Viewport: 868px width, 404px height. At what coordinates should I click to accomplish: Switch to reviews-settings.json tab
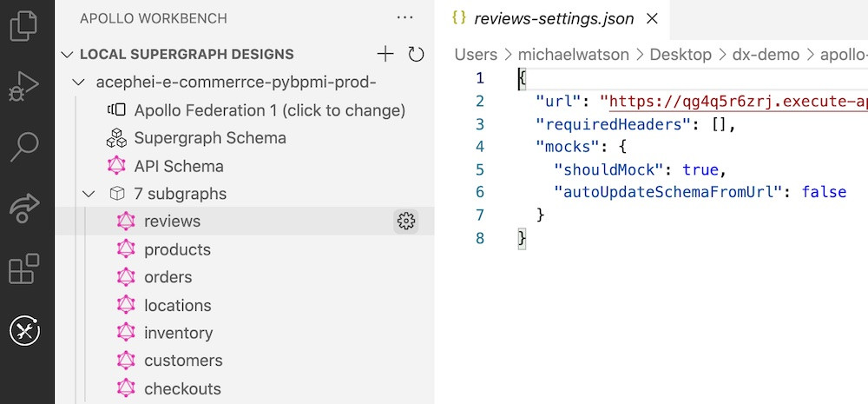[x=554, y=18]
